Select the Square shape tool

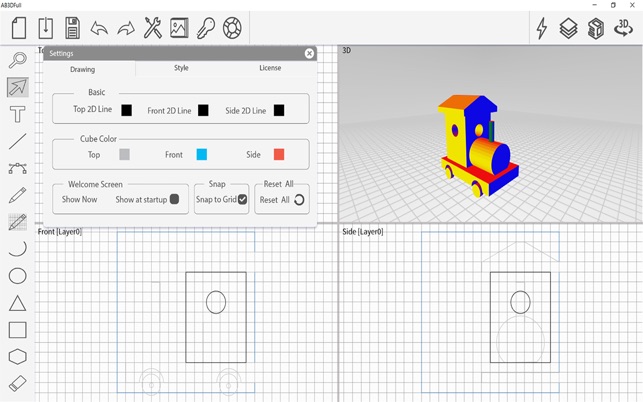click(18, 330)
